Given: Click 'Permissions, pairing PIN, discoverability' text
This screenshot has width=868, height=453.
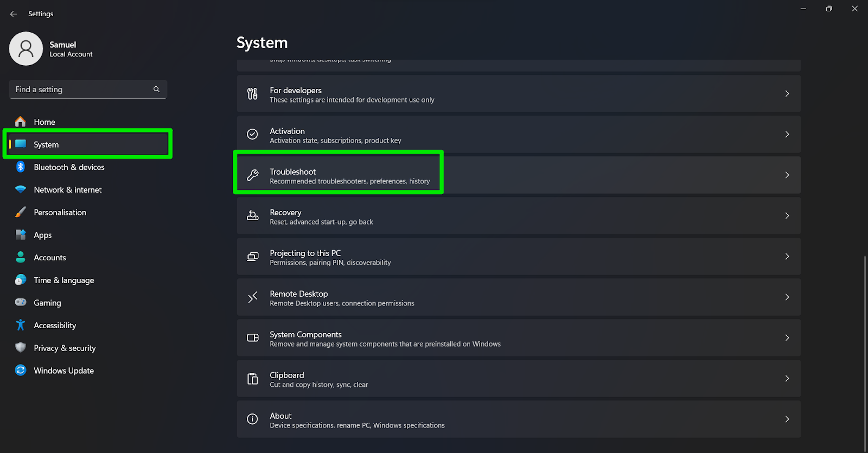Looking at the screenshot, I should pyautogui.click(x=330, y=263).
